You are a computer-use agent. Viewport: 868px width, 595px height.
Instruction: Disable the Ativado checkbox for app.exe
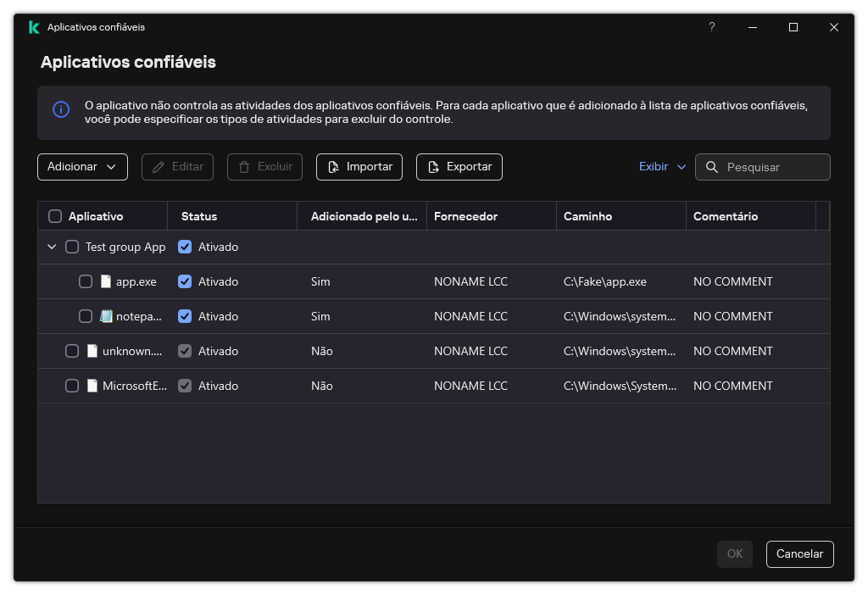click(185, 281)
